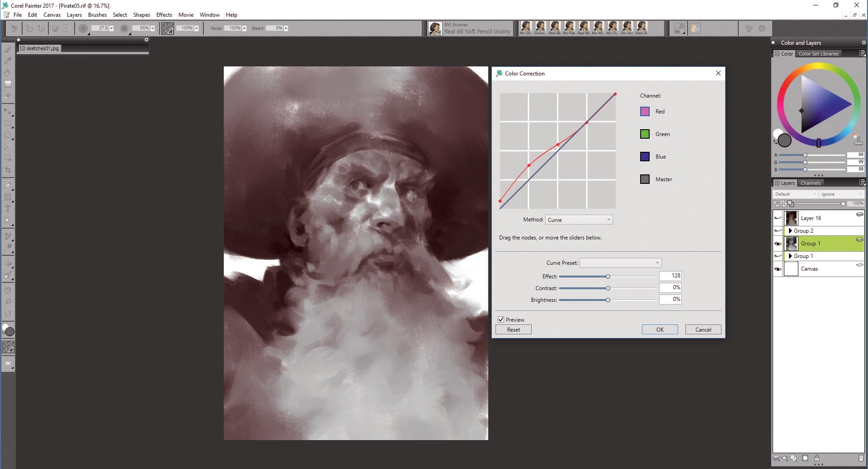Click the lock layer icon
The image size is (868, 469).
817,458
